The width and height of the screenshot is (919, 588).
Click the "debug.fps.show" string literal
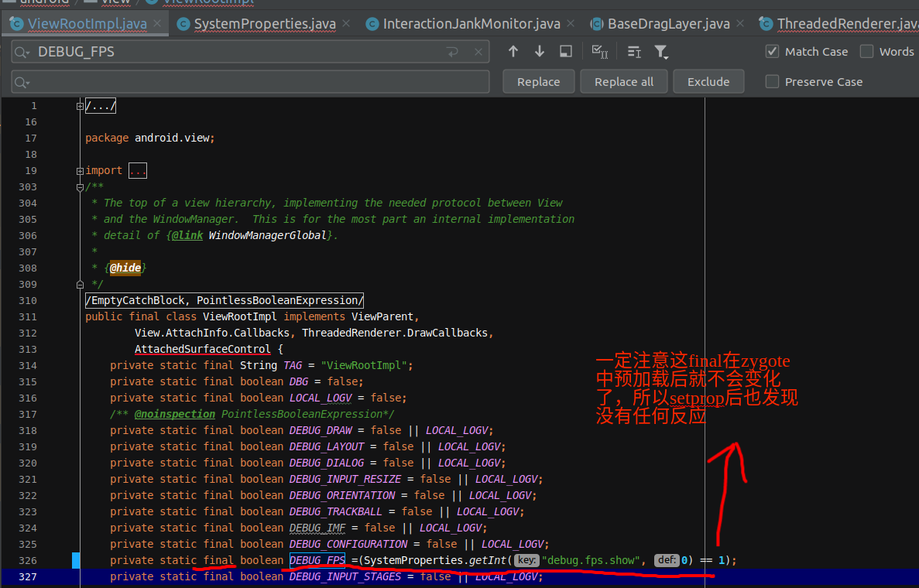tap(591, 560)
